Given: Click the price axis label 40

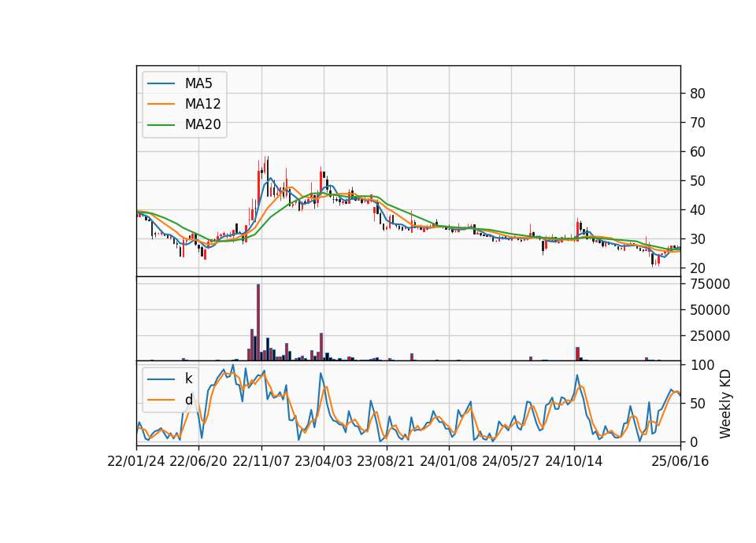Looking at the screenshot, I should (698, 210).
